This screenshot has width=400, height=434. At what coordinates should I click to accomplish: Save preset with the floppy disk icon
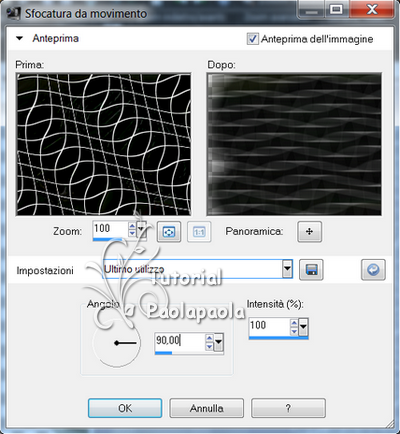tap(311, 269)
